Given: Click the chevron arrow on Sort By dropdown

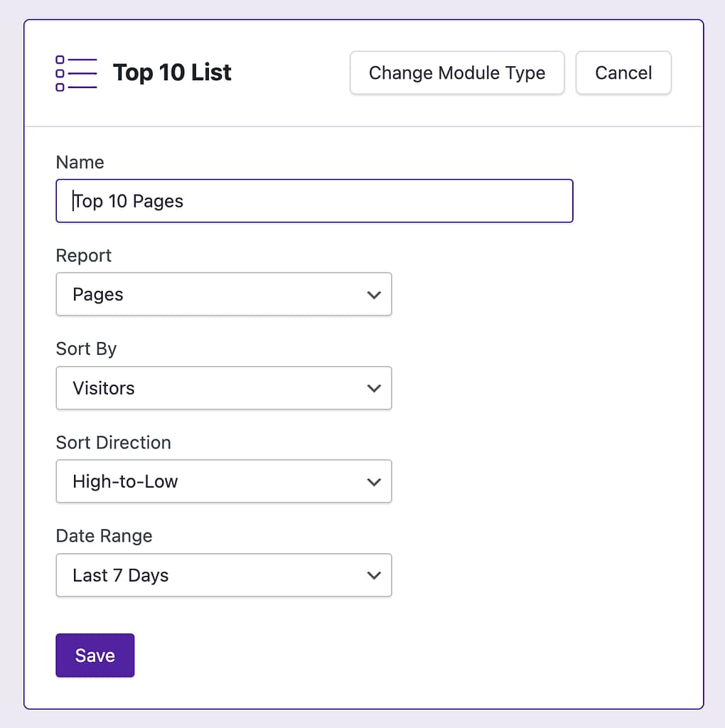Looking at the screenshot, I should [x=374, y=389].
